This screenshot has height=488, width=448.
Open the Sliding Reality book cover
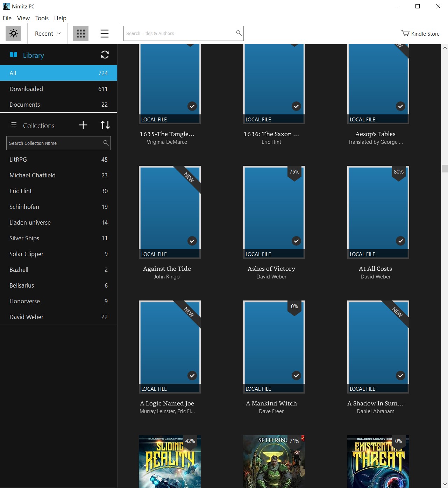pyautogui.click(x=170, y=461)
